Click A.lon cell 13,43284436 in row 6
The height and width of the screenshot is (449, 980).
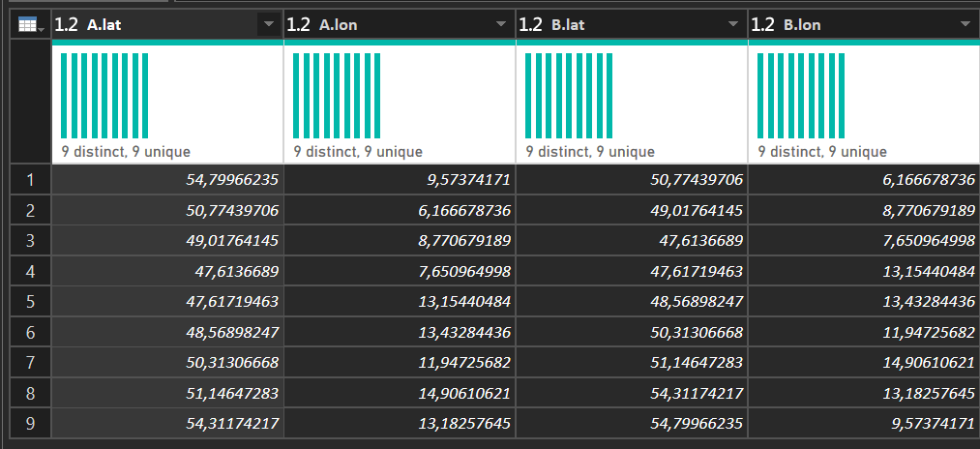(400, 332)
